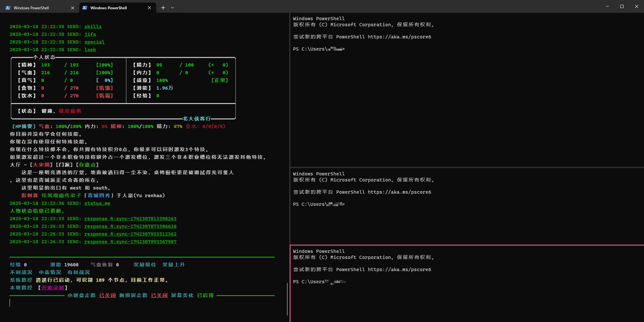Open the special command link
The width and height of the screenshot is (644, 322).
(94, 42)
